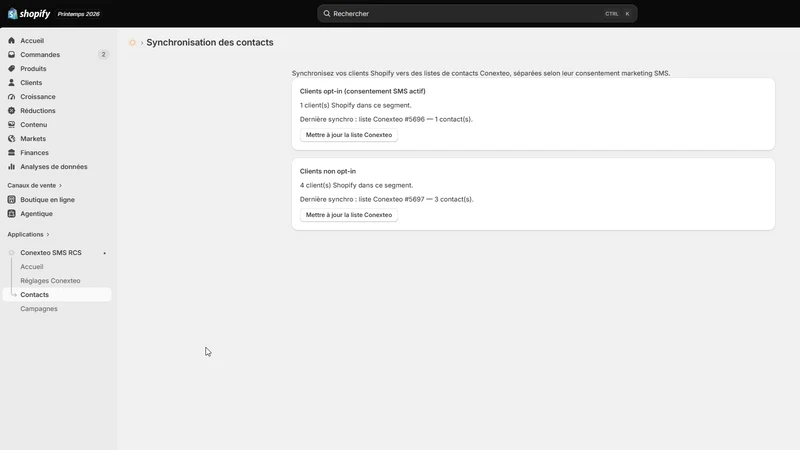Click the Shopify logo
The height and width of the screenshot is (450, 800).
click(x=29, y=14)
